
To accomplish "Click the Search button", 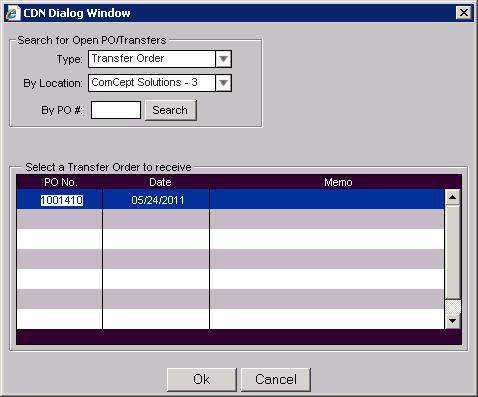I will (171, 110).
